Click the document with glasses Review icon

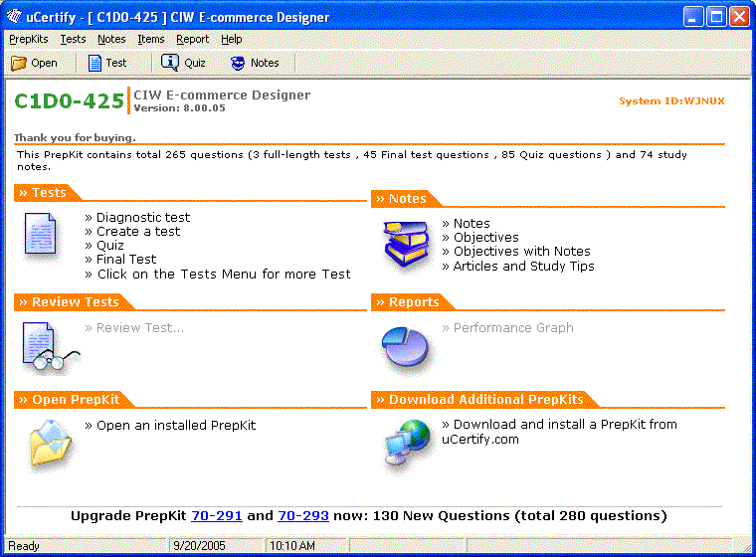coord(51,347)
